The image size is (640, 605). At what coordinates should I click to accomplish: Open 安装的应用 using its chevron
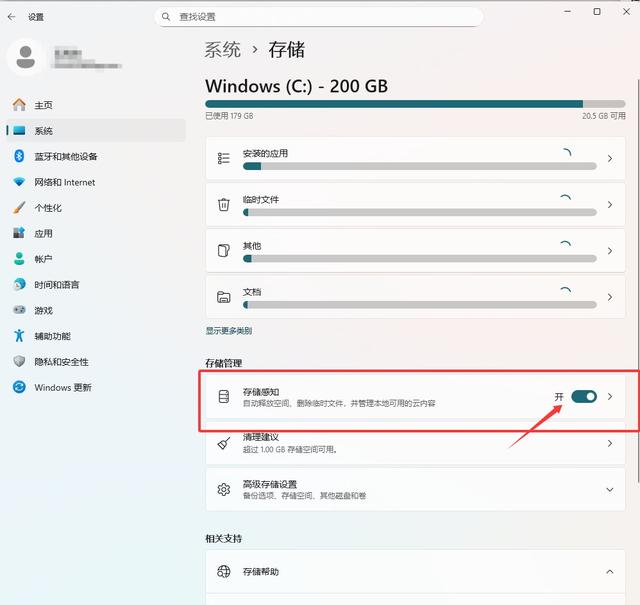[x=610, y=158]
